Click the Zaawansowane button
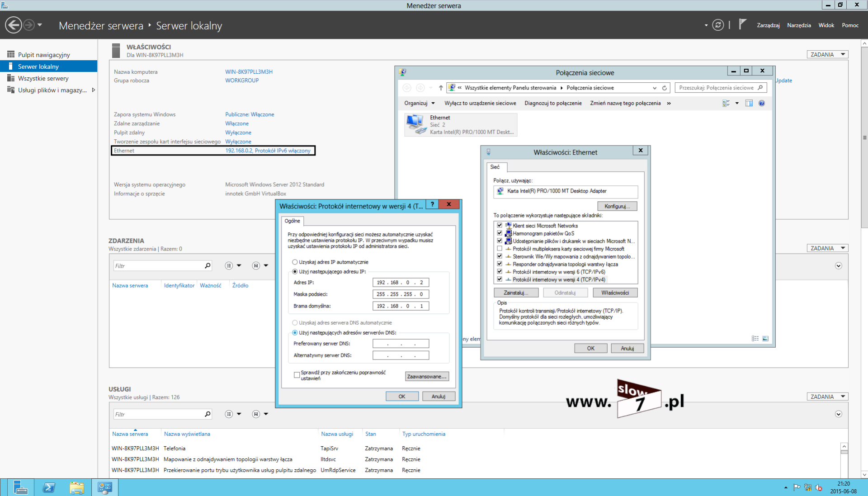 pos(427,376)
